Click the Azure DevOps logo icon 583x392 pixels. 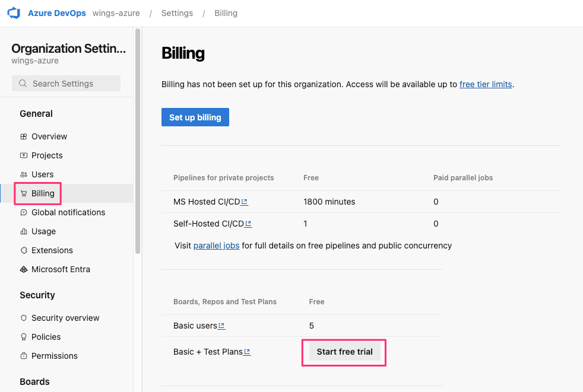click(14, 13)
